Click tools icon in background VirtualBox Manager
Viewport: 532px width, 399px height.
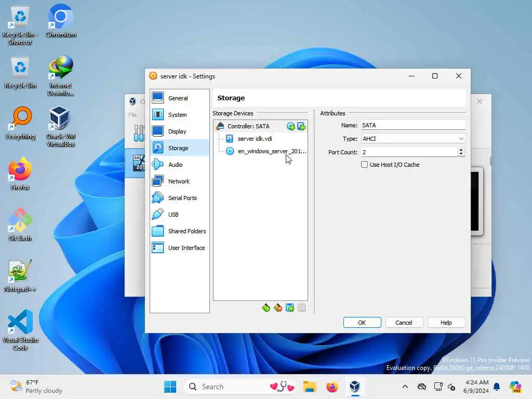[138, 134]
